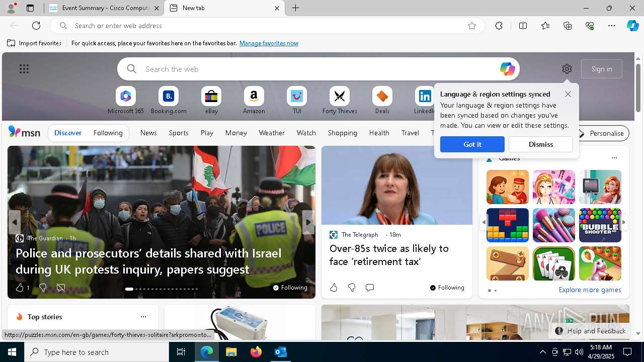Screen dimensions: 644x362
Task: Toggle Following on the Guardian story
Action: click(x=290, y=288)
